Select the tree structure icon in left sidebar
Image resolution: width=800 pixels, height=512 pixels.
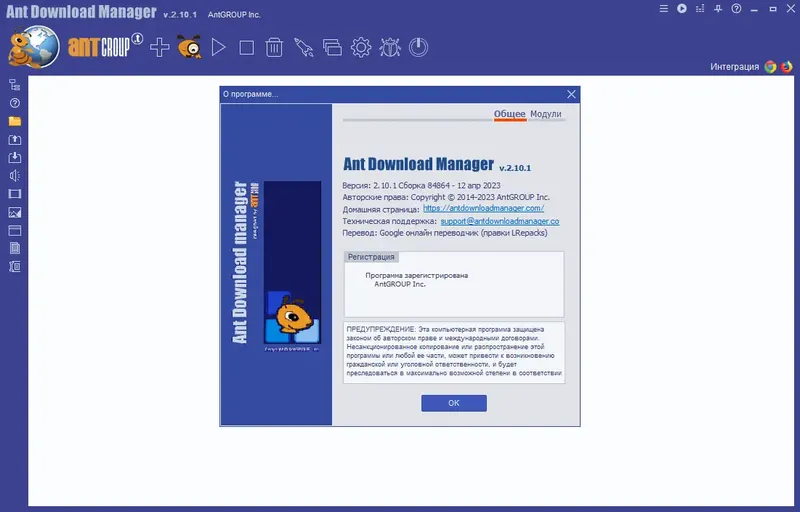(x=15, y=85)
